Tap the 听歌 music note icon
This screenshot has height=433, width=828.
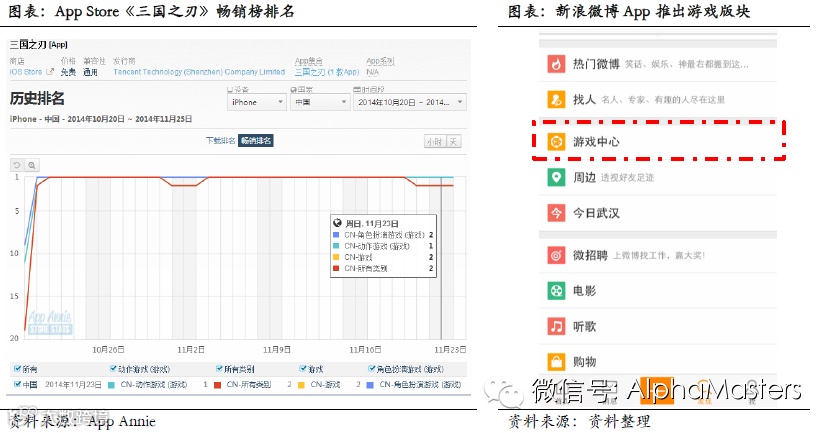pos(556,326)
